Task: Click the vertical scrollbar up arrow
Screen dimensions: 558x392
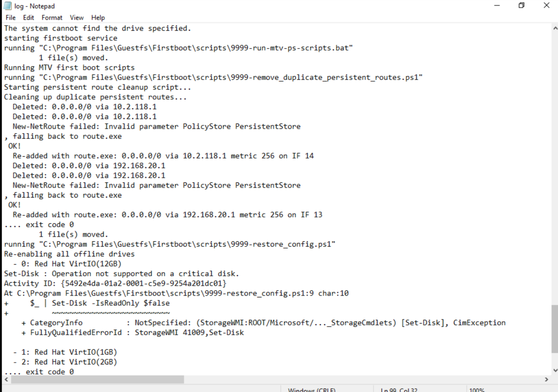Action: 555,28
